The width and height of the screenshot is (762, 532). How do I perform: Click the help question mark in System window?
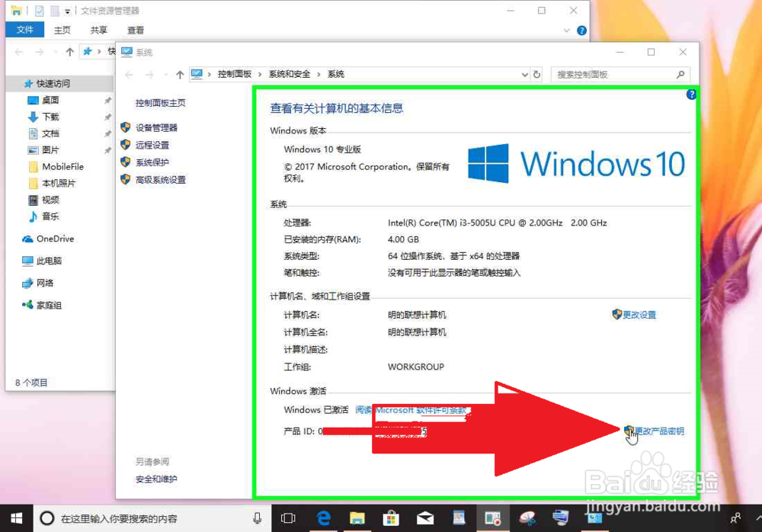(x=691, y=95)
